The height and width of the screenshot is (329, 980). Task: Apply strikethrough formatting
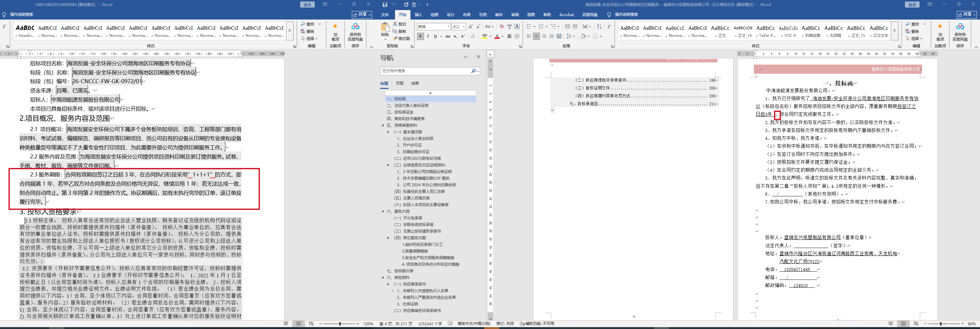[x=448, y=37]
